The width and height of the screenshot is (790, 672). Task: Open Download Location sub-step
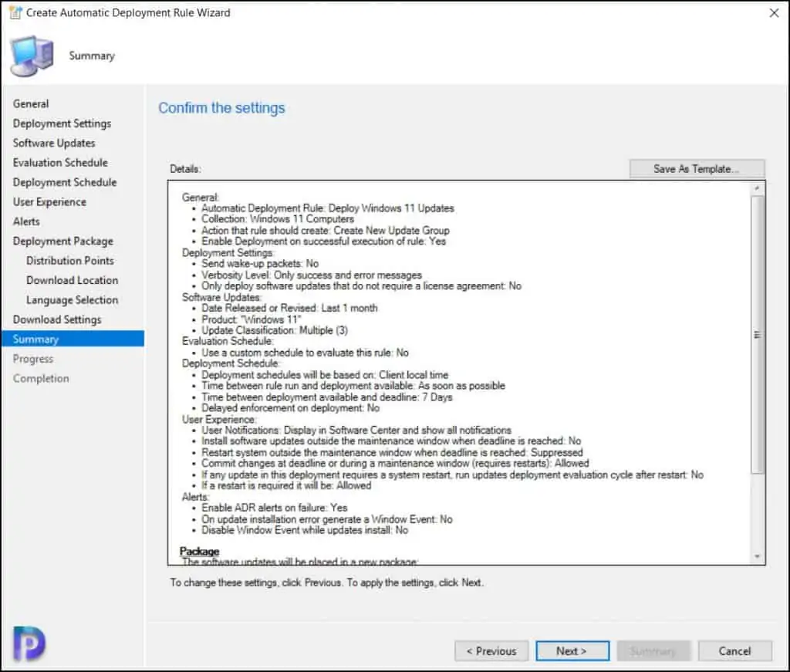[72, 280]
